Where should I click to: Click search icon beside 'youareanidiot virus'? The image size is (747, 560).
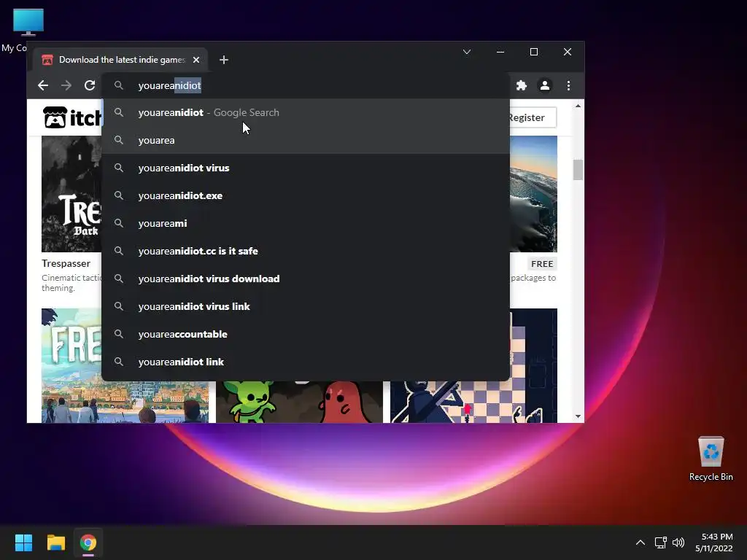[119, 168]
